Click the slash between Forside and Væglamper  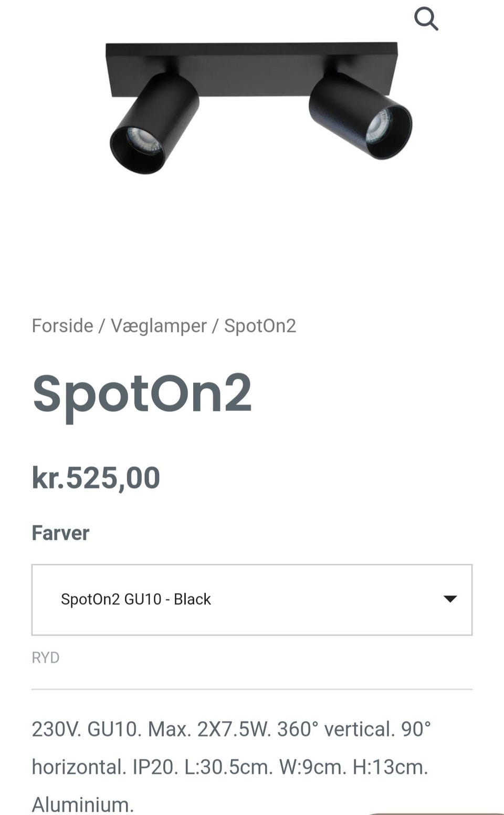click(102, 326)
